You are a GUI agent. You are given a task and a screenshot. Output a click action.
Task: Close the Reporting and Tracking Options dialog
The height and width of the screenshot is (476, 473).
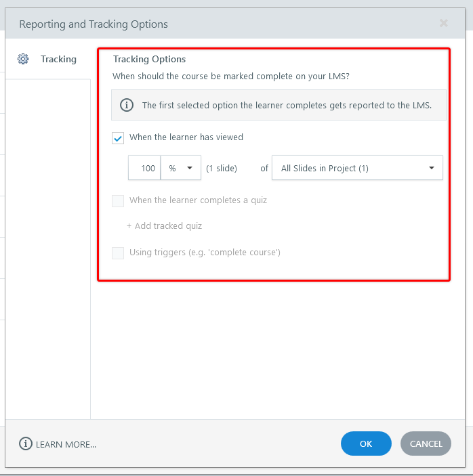pos(444,24)
